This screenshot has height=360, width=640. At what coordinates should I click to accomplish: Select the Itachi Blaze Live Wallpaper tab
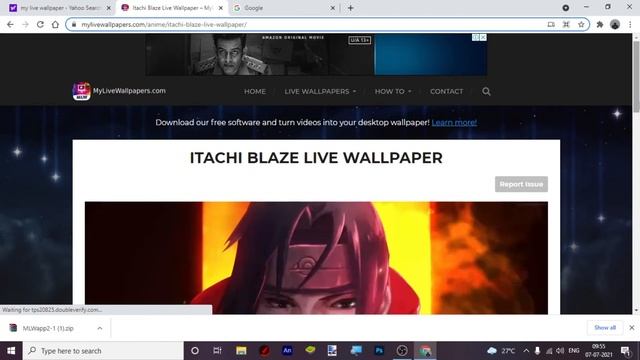click(x=172, y=8)
